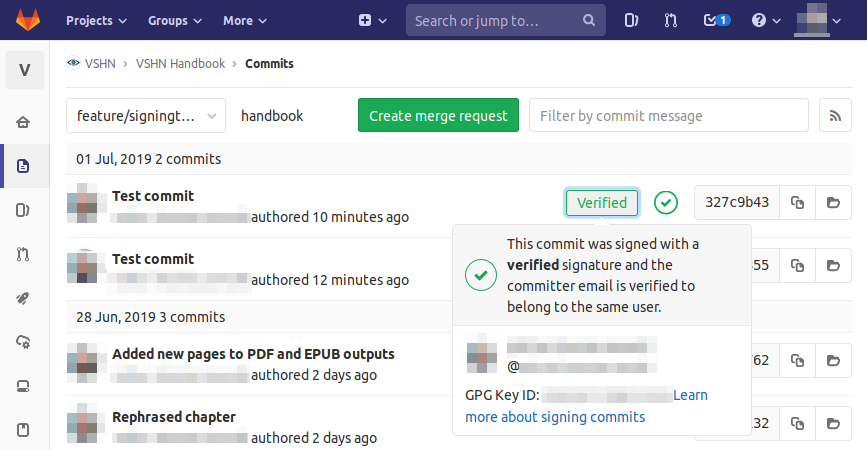
Task: View pipeline passed status for first commit
Action: point(666,202)
